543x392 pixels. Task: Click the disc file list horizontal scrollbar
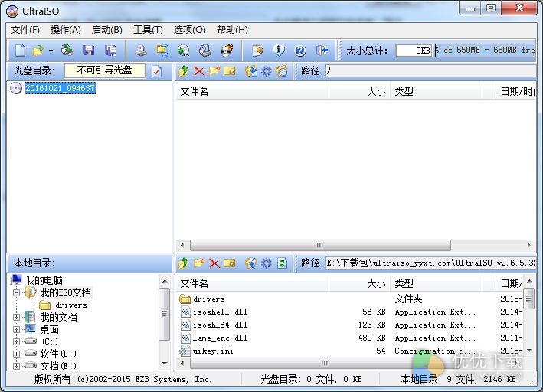coord(320,245)
